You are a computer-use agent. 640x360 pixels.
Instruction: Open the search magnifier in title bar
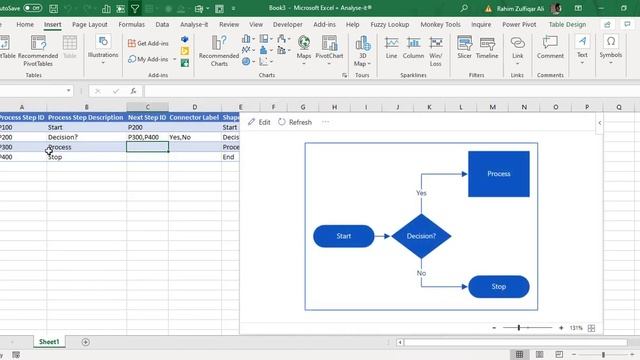click(464, 8)
